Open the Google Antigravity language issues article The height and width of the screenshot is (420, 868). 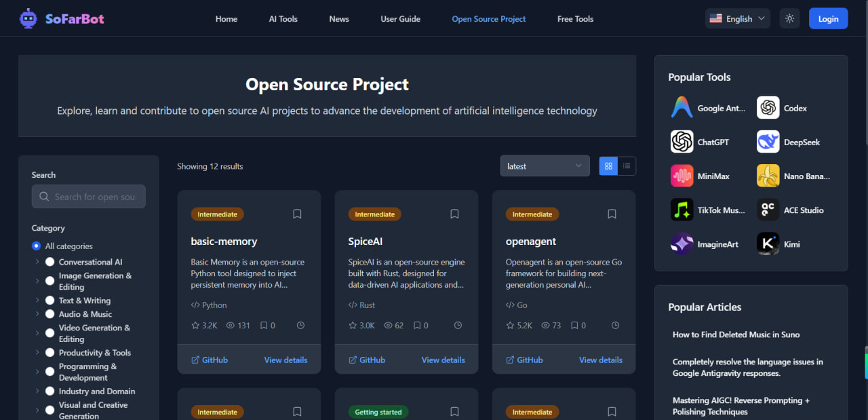coord(748,367)
